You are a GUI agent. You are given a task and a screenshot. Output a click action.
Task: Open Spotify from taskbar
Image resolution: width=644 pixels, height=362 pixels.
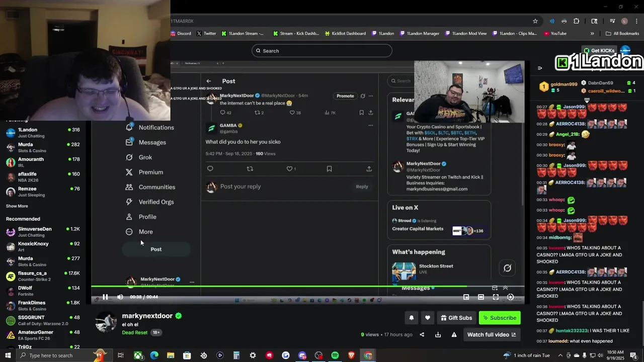[335, 355]
